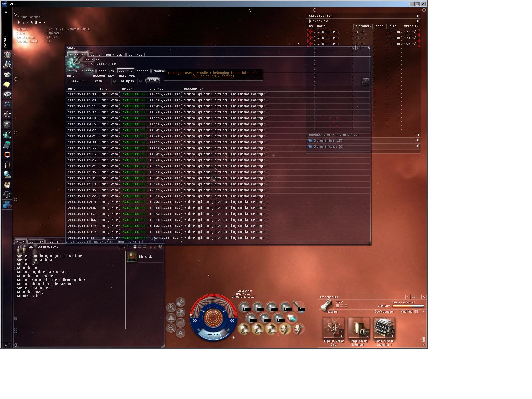Switch chat member list to second view mode
Image resolution: width=532 pixels, height=399 pixels.
tap(139, 247)
